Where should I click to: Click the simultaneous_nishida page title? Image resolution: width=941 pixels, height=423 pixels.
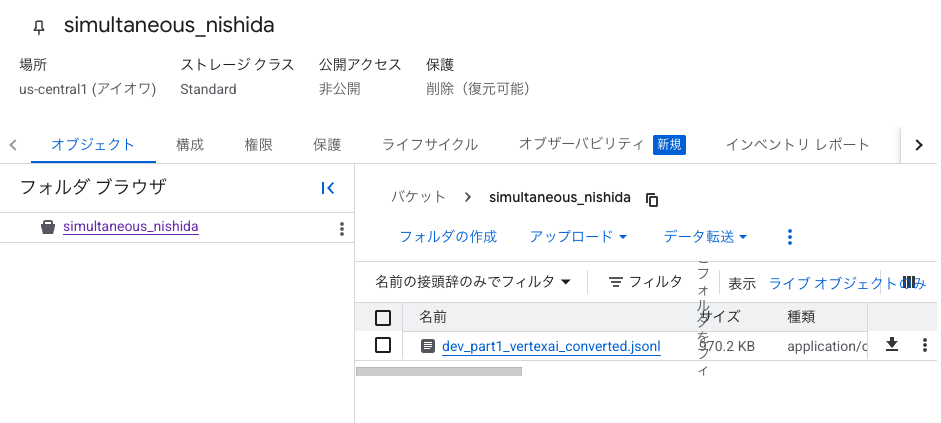coord(169,25)
